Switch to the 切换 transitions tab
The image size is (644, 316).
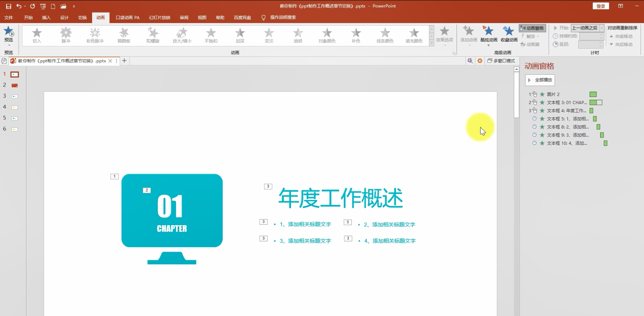82,17
